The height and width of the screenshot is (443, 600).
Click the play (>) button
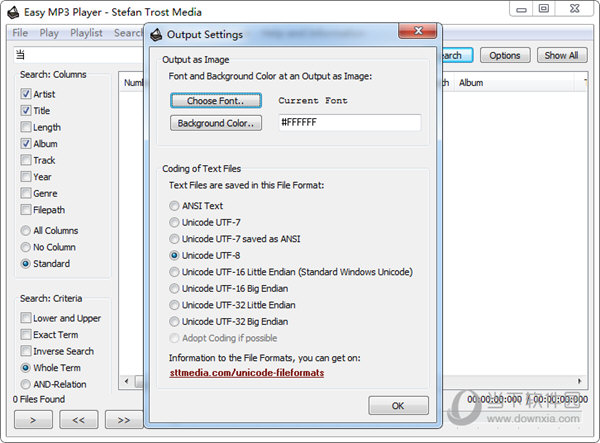pyautogui.click(x=33, y=420)
